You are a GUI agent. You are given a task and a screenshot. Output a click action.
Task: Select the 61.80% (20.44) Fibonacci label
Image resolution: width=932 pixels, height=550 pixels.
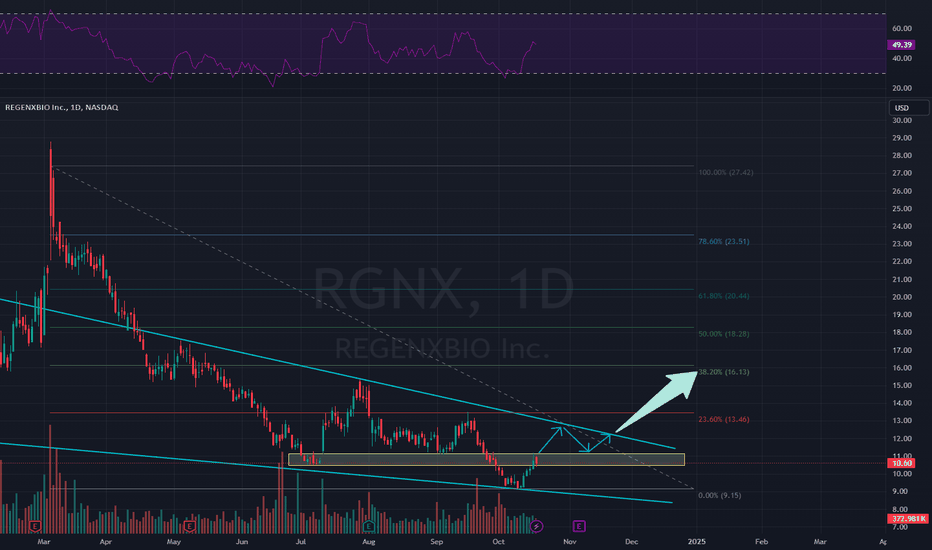[723, 296]
